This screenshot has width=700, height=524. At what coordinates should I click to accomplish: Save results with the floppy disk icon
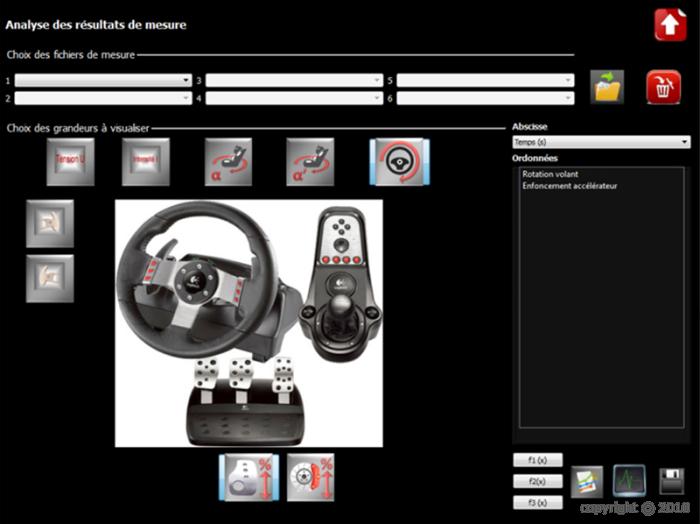pos(672,481)
